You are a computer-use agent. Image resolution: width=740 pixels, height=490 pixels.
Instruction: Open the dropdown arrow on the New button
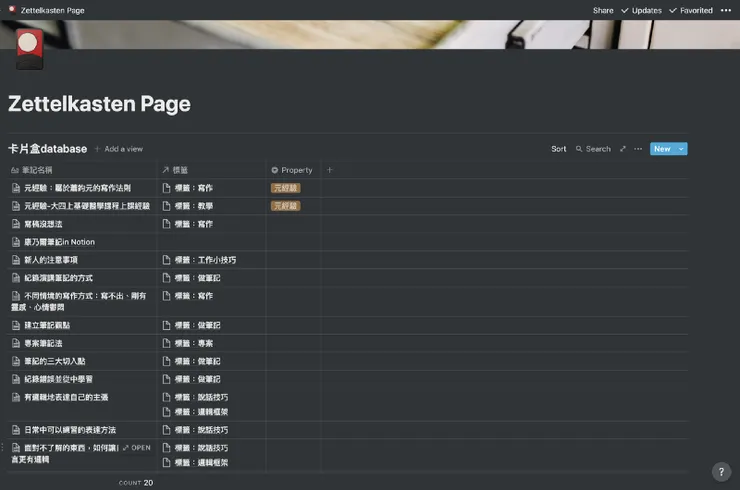point(681,149)
